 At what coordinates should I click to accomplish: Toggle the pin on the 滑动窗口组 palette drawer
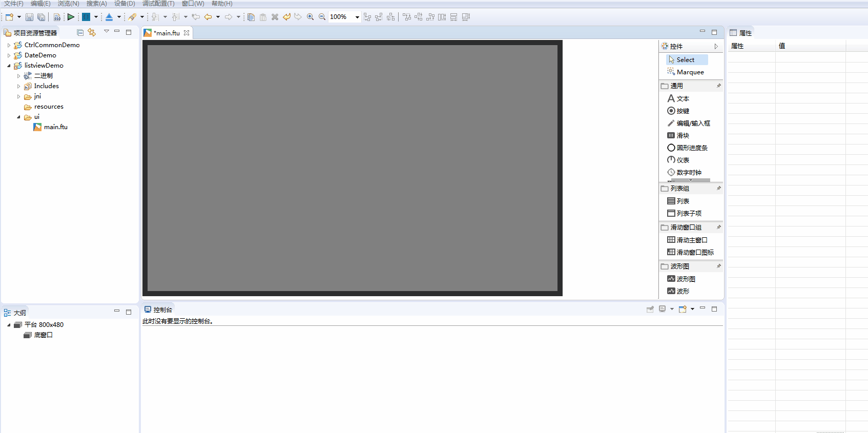coord(718,227)
